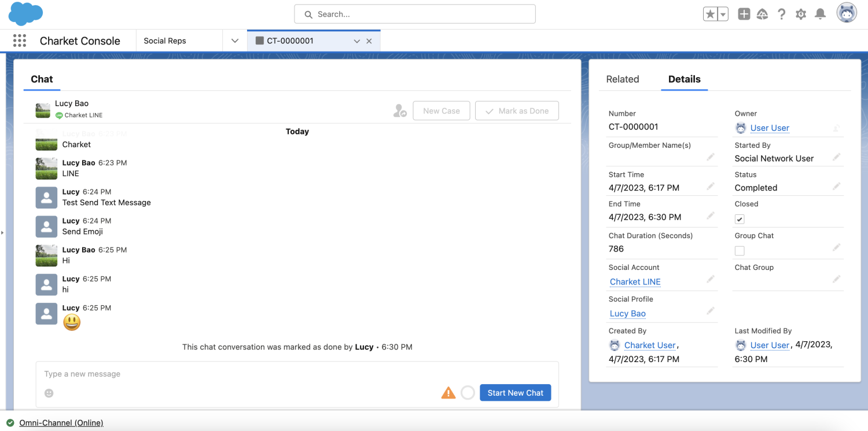Edit the Start Time pencil icon
Image resolution: width=868 pixels, height=431 pixels.
pos(711,187)
